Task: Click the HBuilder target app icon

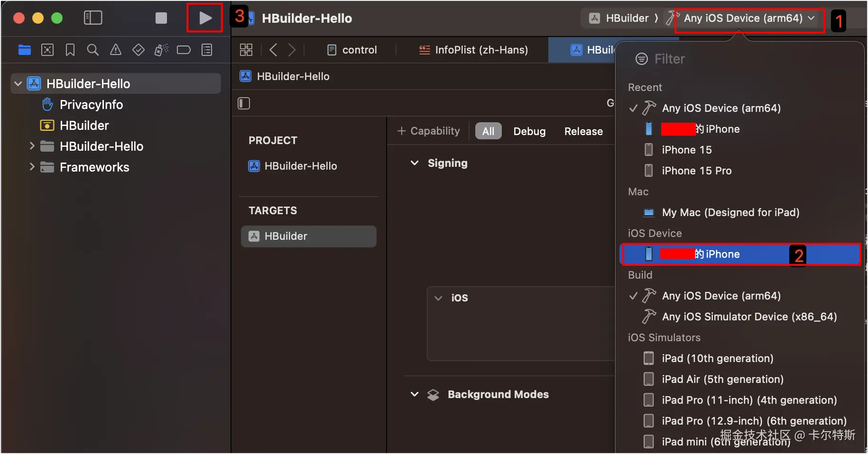Action: (x=254, y=236)
